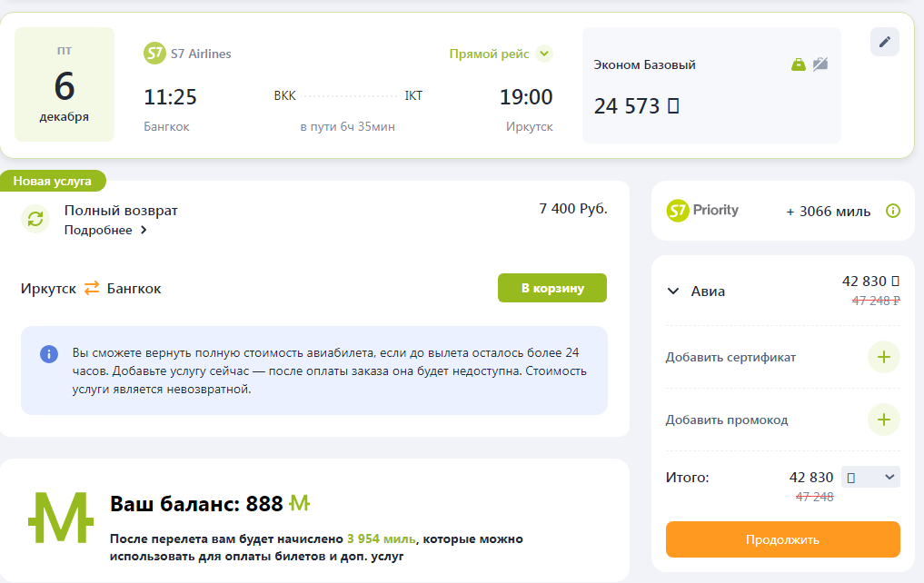This screenshot has height=583, width=924.
Task: Click the green refund arrows icon
Action: coord(35,219)
